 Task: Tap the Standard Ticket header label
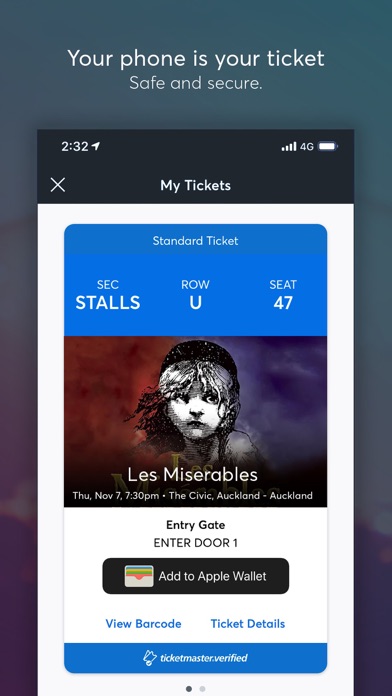196,241
